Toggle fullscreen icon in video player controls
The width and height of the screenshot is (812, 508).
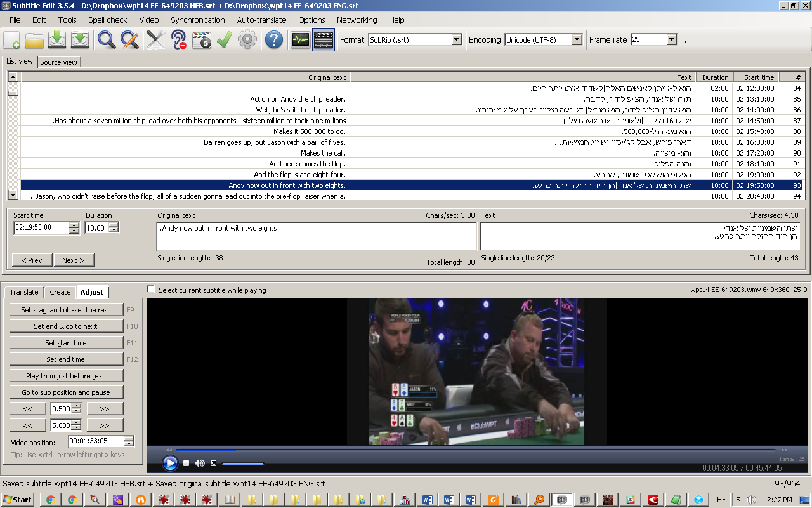(213, 464)
